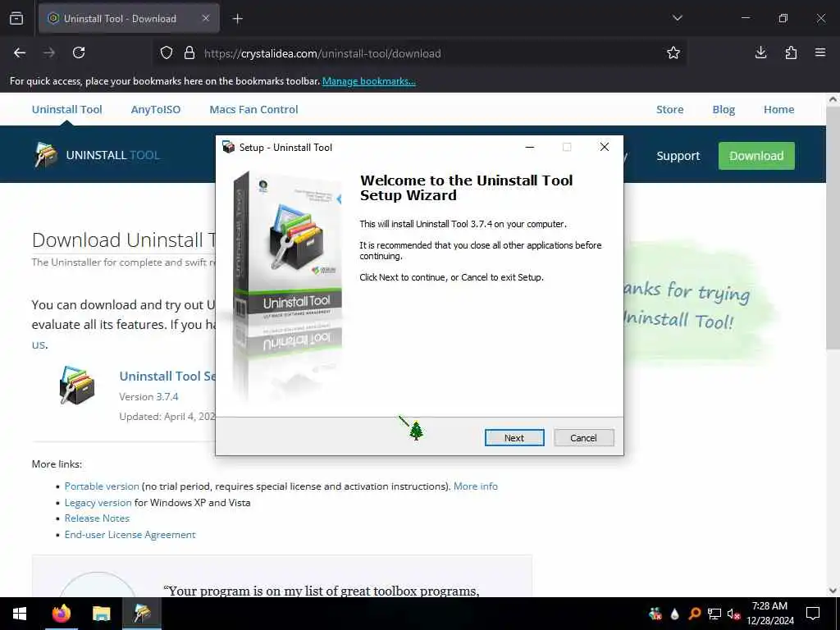Open the More info link
Image resolution: width=840 pixels, height=630 pixels.
click(476, 486)
